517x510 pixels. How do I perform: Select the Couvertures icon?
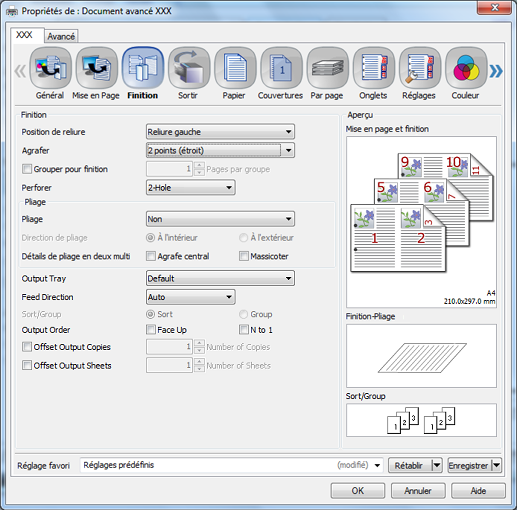(281, 68)
